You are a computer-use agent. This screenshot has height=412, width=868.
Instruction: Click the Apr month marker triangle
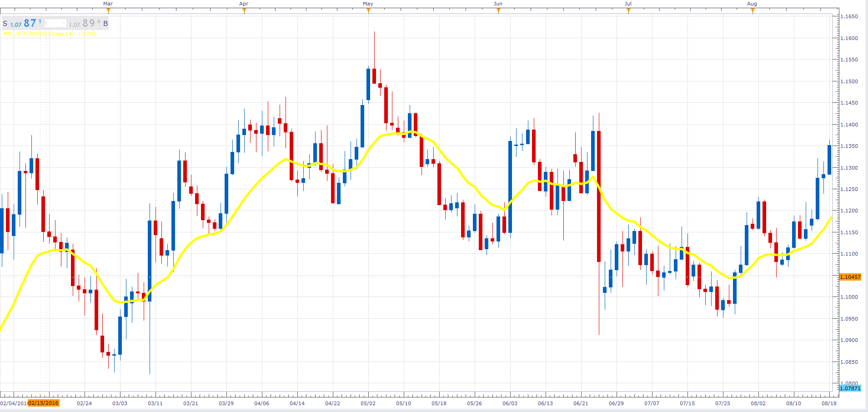pyautogui.click(x=244, y=10)
